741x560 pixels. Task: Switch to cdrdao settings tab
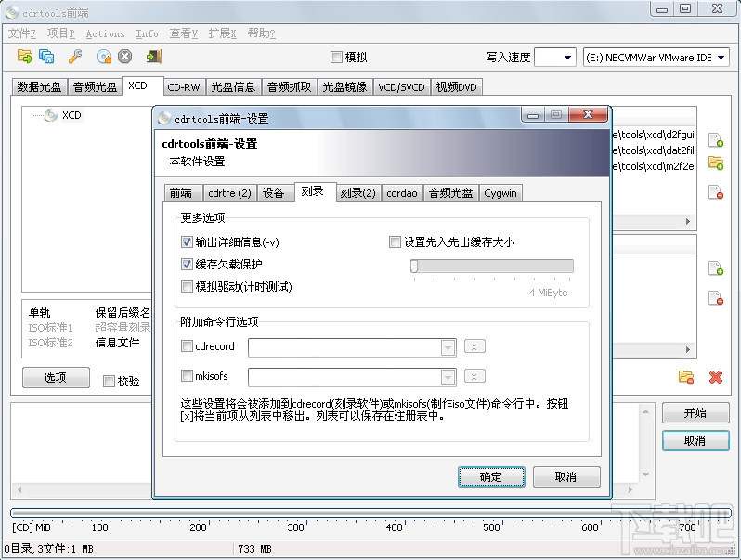[x=402, y=193]
